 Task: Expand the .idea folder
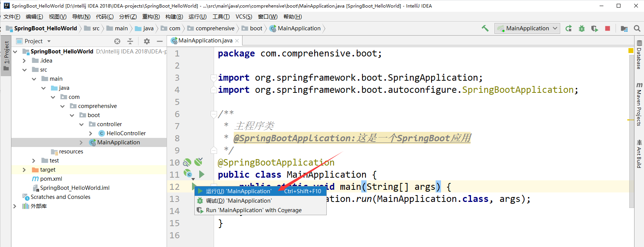24,61
